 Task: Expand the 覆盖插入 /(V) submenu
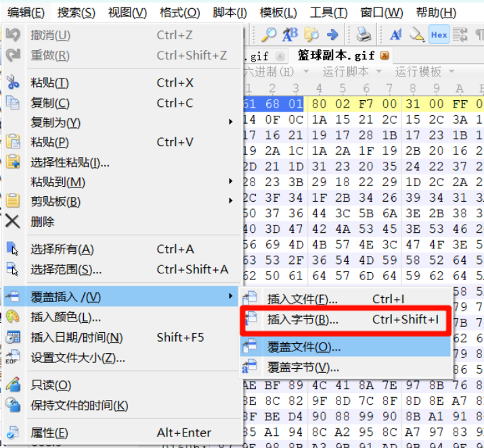click(x=120, y=296)
